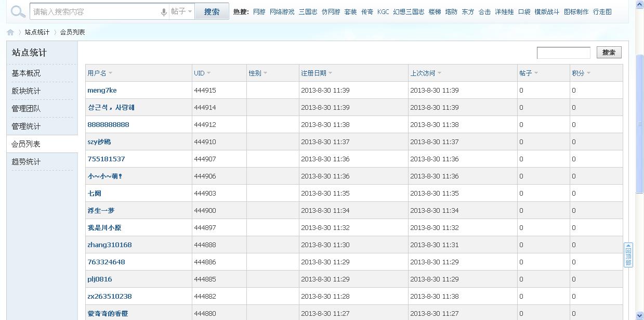
Task: Open hot search 传奇 link
Action: tap(367, 12)
